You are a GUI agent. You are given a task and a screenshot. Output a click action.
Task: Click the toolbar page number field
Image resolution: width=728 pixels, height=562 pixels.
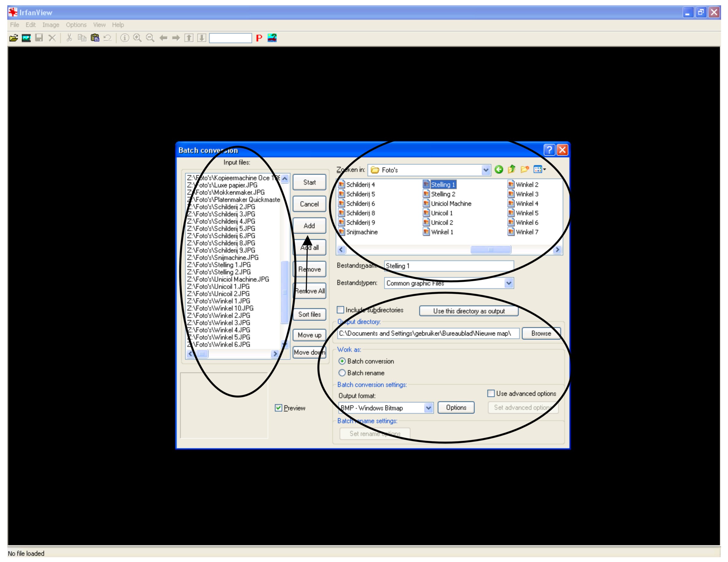point(230,38)
